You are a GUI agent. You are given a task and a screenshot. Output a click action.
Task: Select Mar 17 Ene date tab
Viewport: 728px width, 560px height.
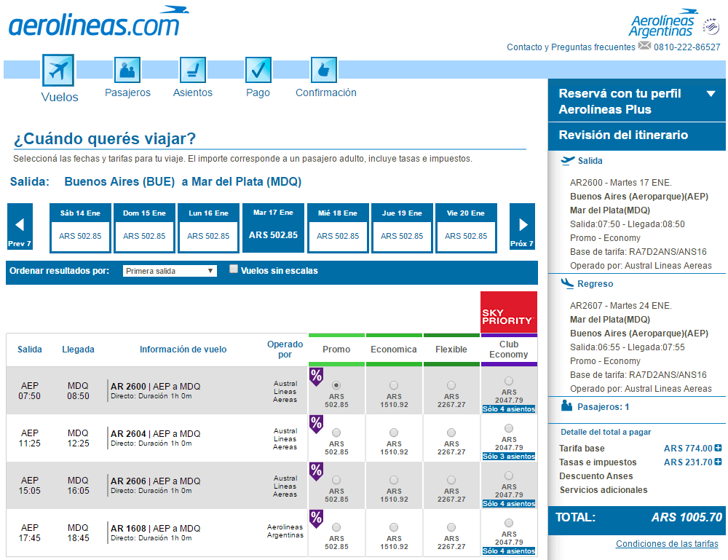273,228
